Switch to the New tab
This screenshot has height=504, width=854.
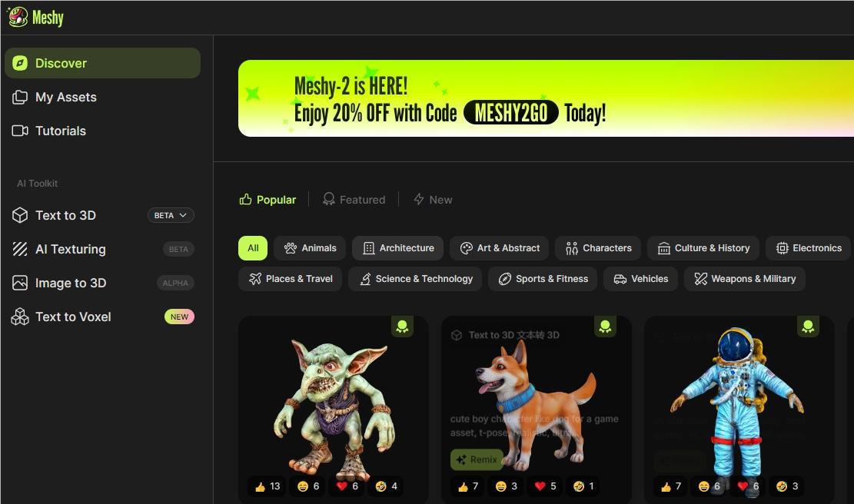[433, 200]
